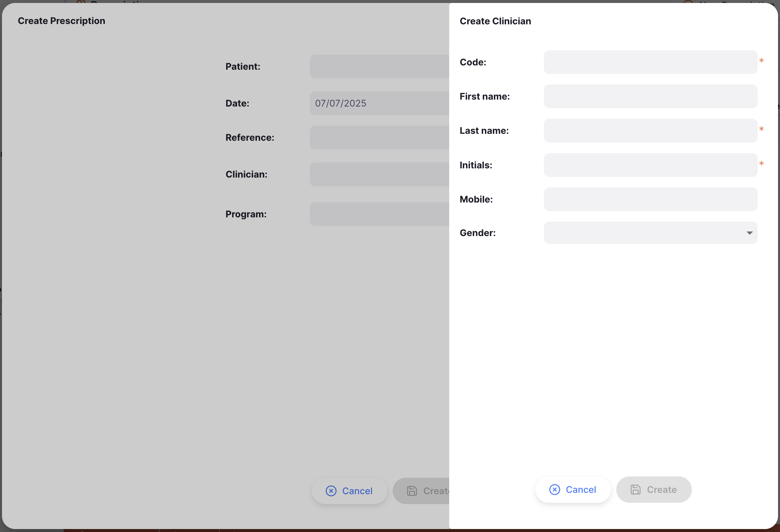
Task: Click the save disk icon on Create Clinician button
Action: pos(635,490)
